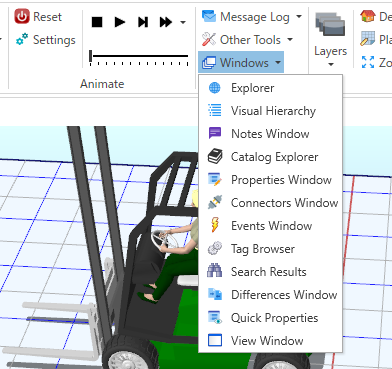Step the animation forward one frame

point(143,22)
